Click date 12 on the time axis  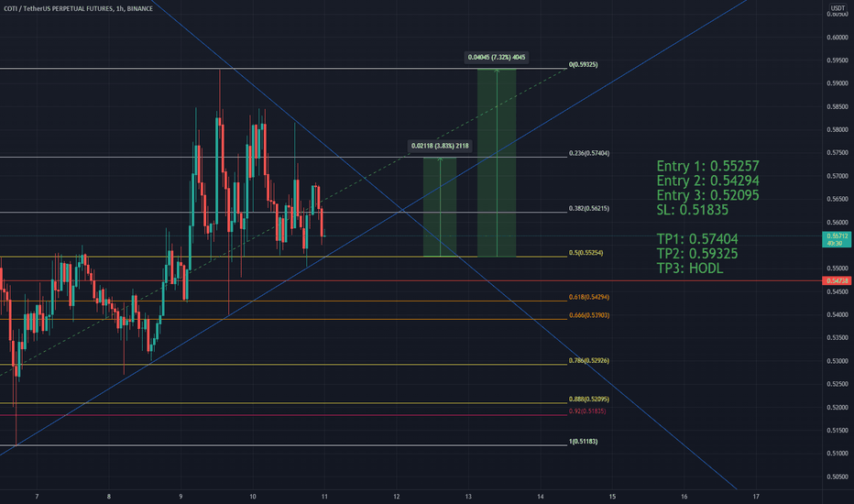397,497
